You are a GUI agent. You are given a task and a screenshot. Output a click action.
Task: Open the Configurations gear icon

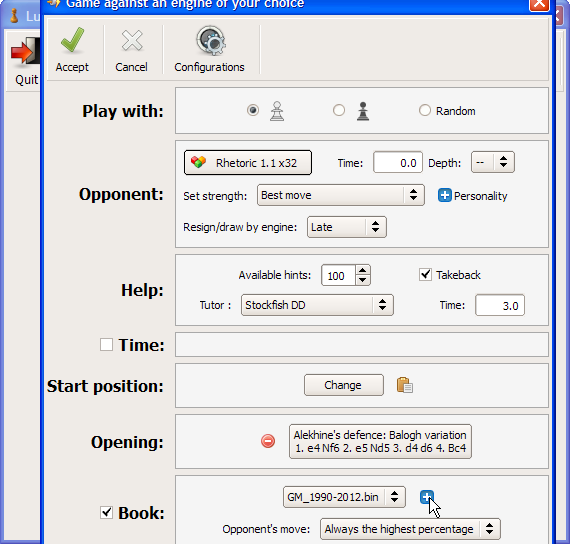(x=210, y=40)
